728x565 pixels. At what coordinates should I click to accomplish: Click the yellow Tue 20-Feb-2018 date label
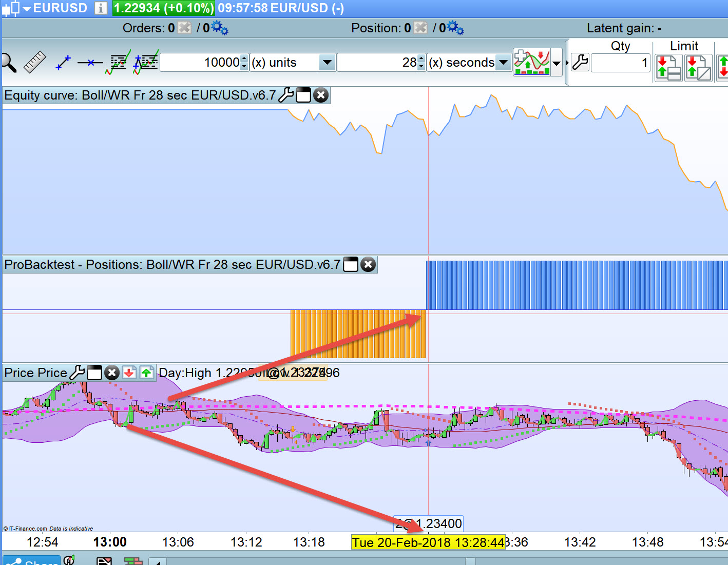tap(428, 542)
